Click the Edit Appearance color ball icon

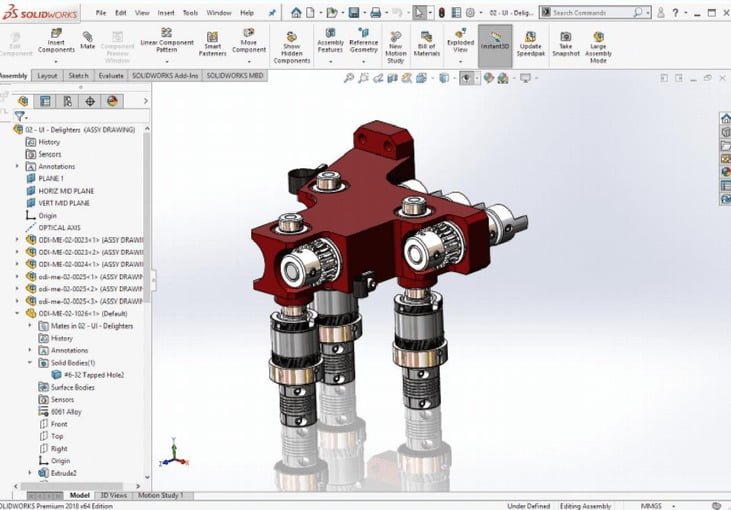pyautogui.click(x=488, y=78)
